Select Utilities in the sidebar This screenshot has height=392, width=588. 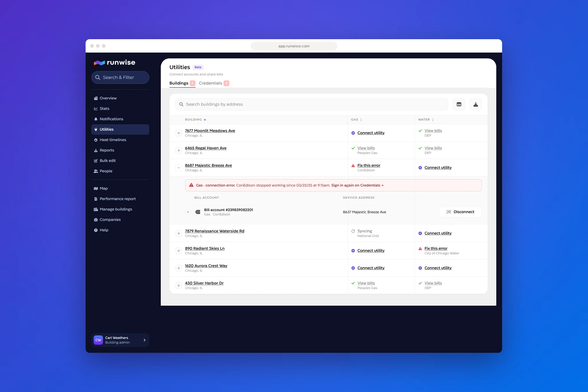tap(120, 129)
